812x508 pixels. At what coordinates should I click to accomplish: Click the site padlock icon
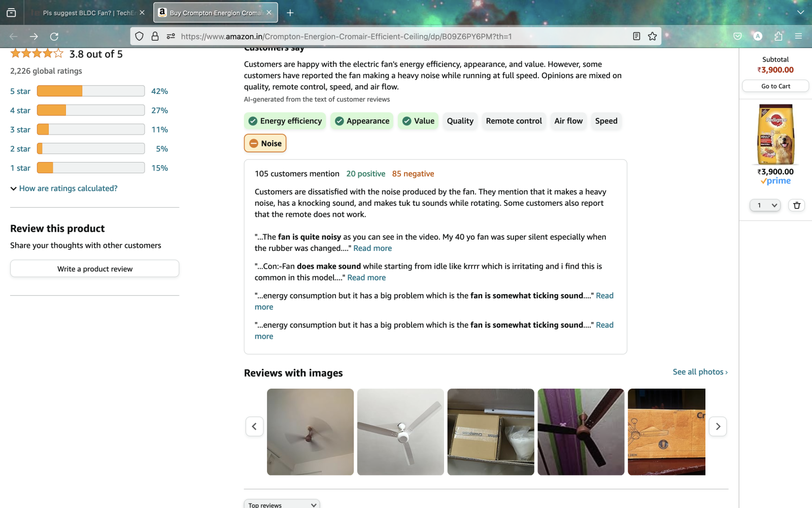pyautogui.click(x=155, y=37)
